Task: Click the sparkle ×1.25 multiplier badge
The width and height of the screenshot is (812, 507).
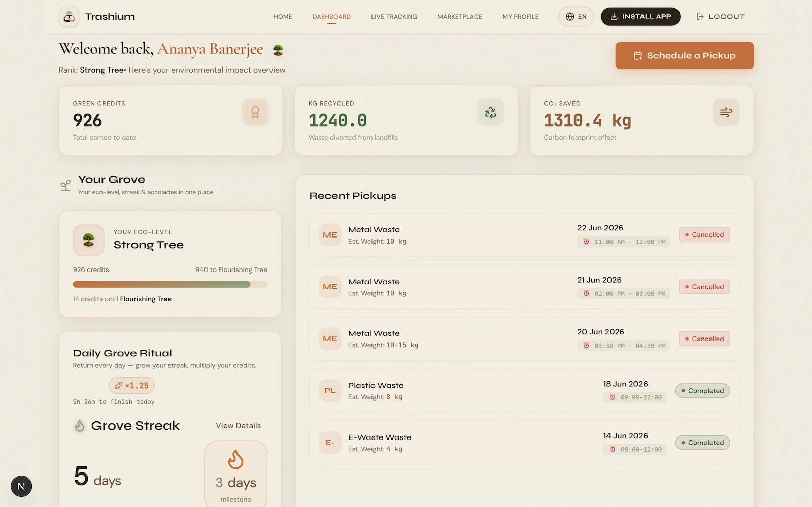Action: pyautogui.click(x=131, y=386)
